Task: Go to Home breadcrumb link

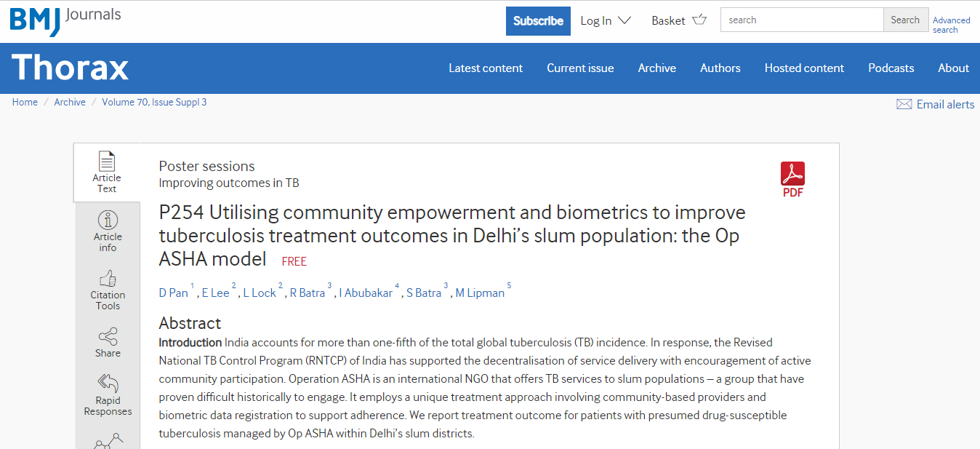Action: tap(25, 102)
